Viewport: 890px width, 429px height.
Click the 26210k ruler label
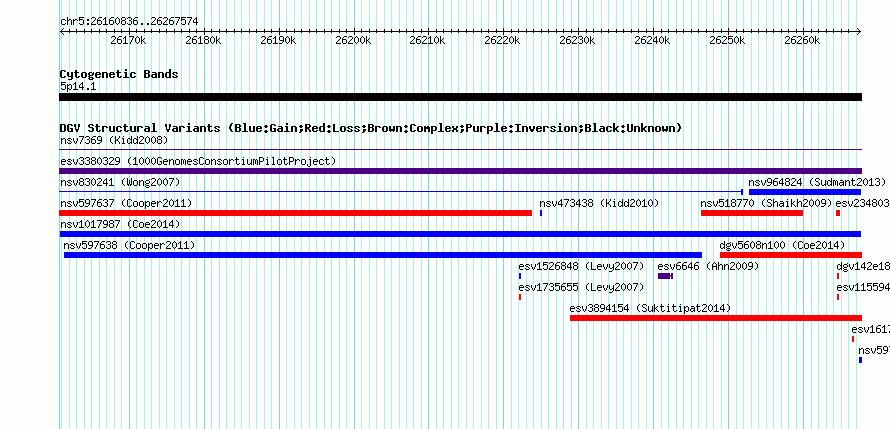(428, 40)
